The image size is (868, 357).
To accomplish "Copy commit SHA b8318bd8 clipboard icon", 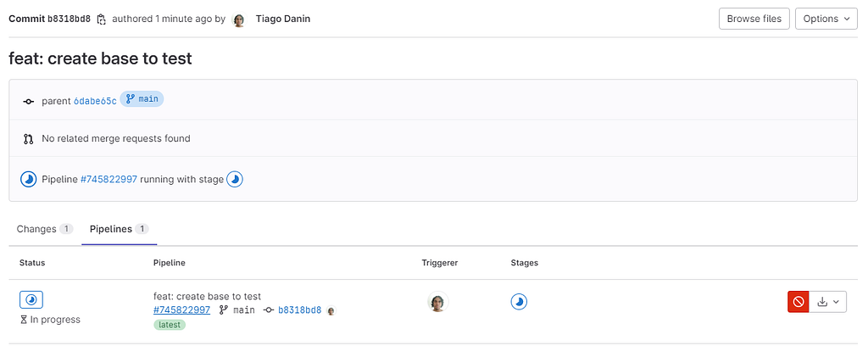I will pos(102,20).
